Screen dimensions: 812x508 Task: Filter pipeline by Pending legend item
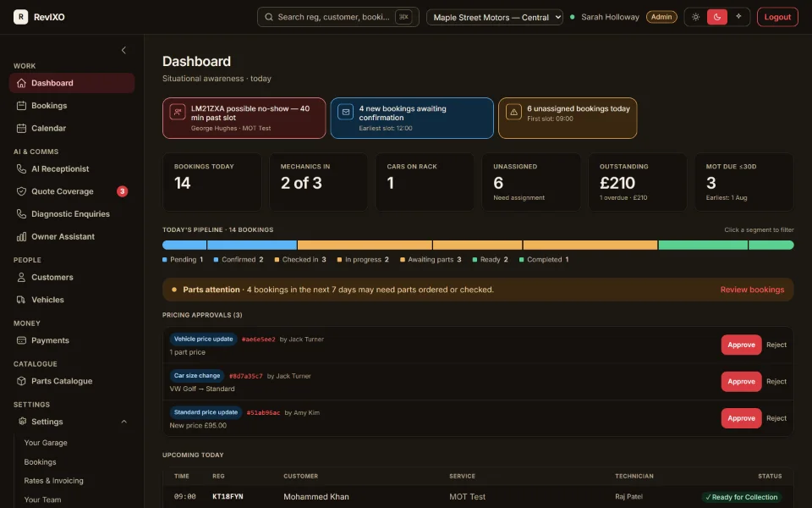click(183, 260)
